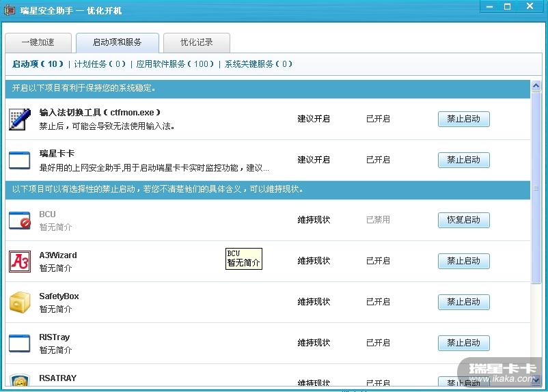Click the disabled BCU startup icon
Image resolution: width=548 pixels, height=392 pixels.
click(20, 221)
